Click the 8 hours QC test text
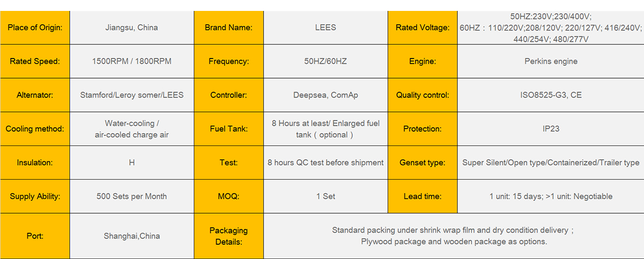This screenshot has height=259, width=644. [x=326, y=162]
